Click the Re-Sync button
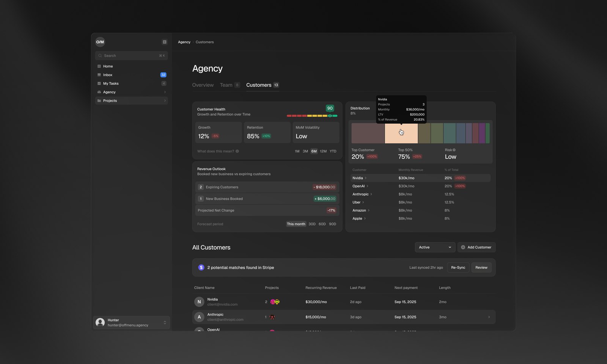This screenshot has height=364, width=607. (458, 268)
